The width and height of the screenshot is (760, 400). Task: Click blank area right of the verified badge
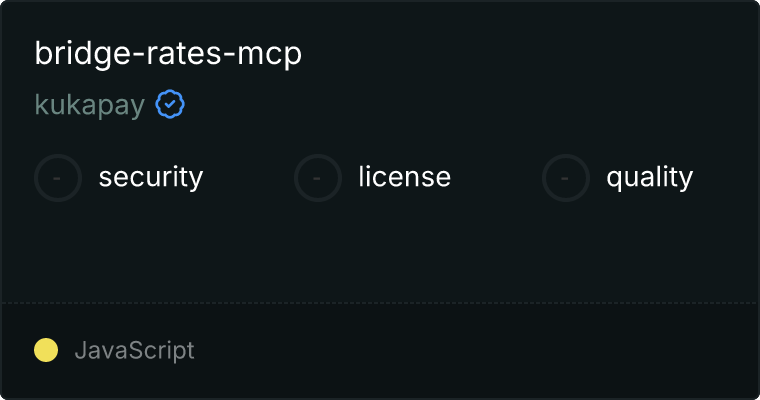(470, 104)
